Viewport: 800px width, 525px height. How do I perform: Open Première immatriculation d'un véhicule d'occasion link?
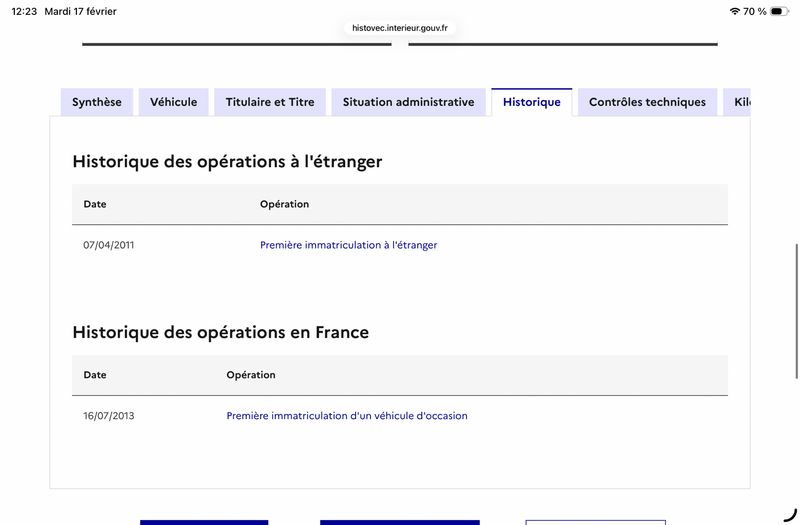click(347, 416)
